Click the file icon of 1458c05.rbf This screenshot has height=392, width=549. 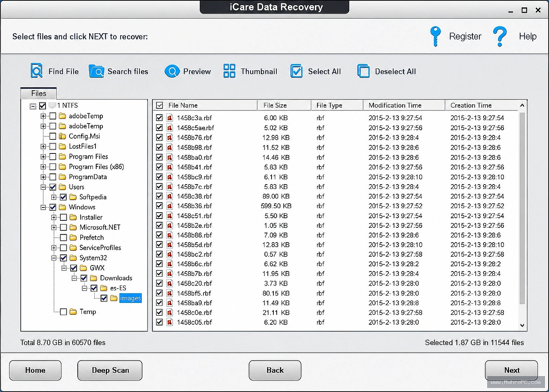(170, 322)
